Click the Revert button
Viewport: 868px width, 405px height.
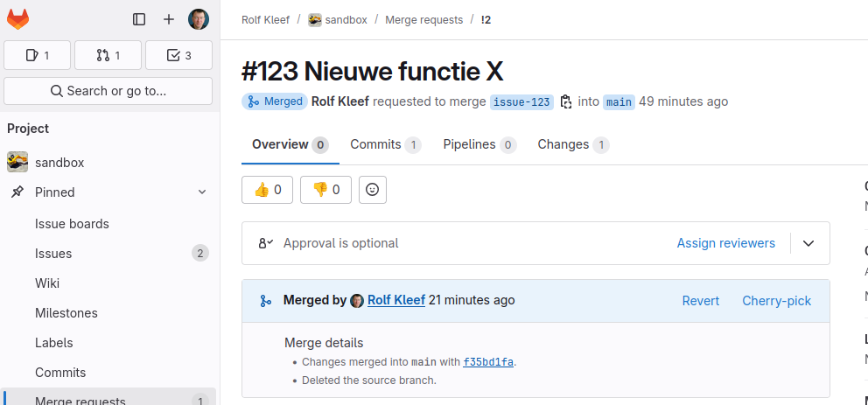700,301
